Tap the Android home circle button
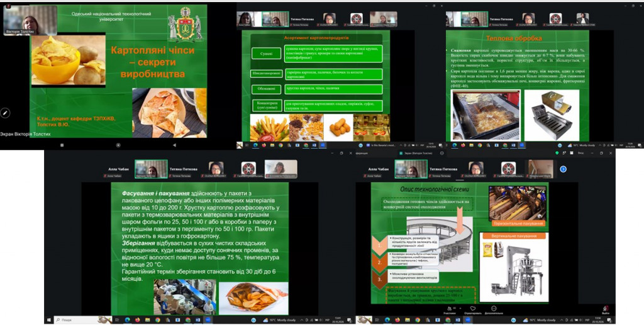Viewport: 644px width, 325px height. [118, 145]
